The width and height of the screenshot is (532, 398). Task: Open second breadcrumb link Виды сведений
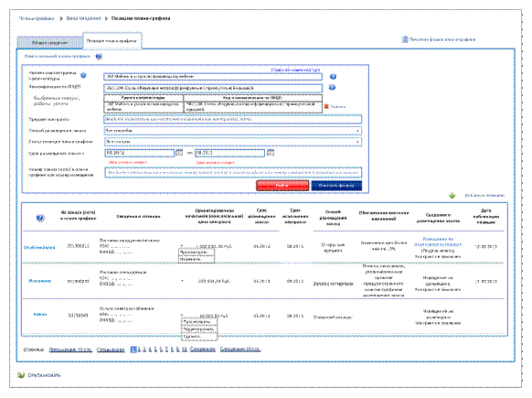pyautogui.click(x=83, y=18)
